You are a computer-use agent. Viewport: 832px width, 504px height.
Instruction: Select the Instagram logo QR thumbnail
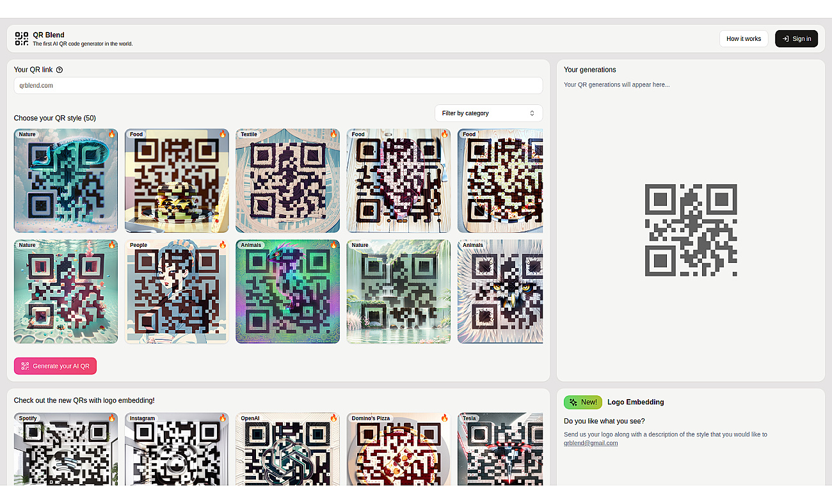point(177,449)
